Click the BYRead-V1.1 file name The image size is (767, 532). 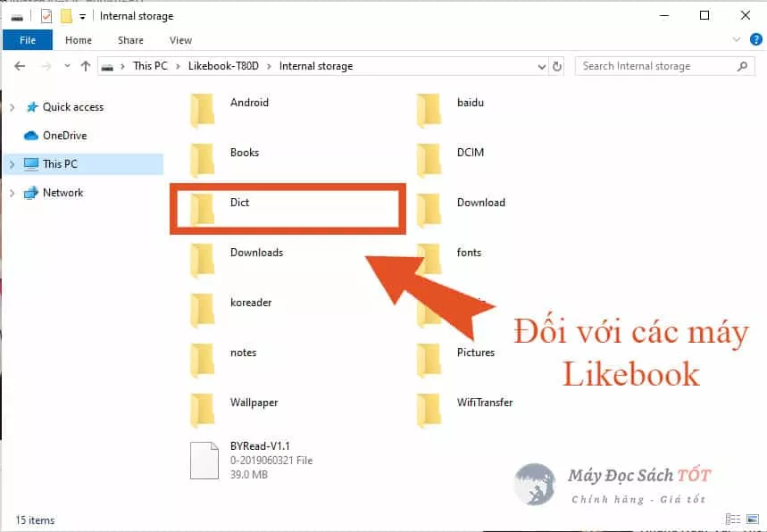(260, 446)
